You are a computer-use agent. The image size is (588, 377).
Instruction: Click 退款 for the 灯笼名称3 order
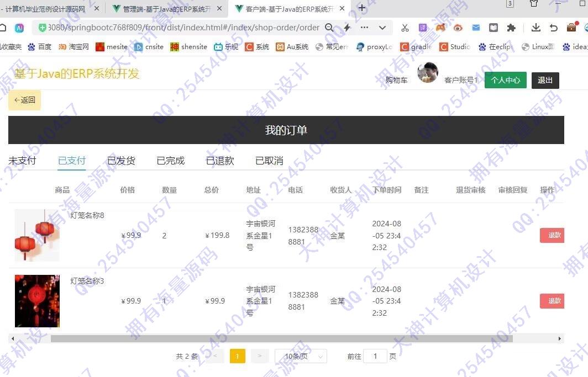point(553,301)
